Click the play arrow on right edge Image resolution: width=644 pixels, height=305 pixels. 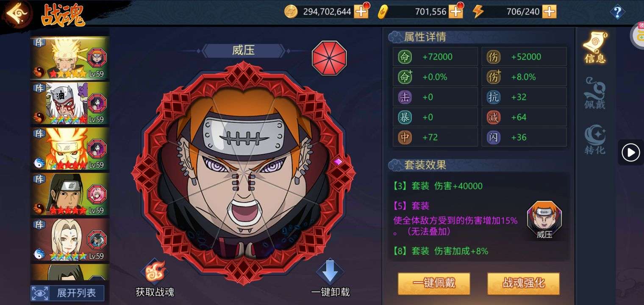pos(631,152)
